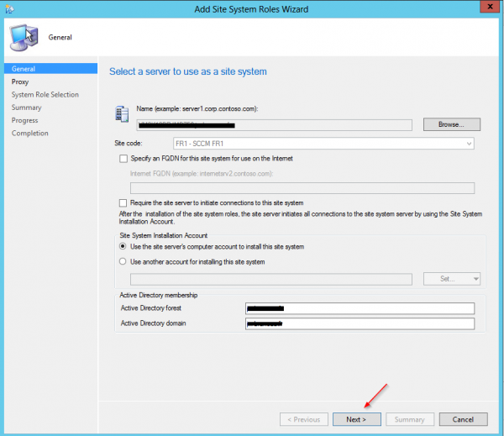The height and width of the screenshot is (436, 504).
Task: Click the wizard title bar icon
Action: pyautogui.click(x=9, y=9)
